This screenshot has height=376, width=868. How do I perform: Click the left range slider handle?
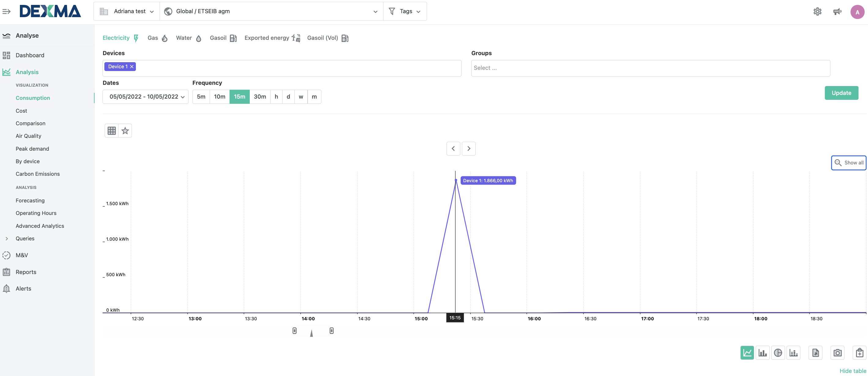[x=294, y=330]
